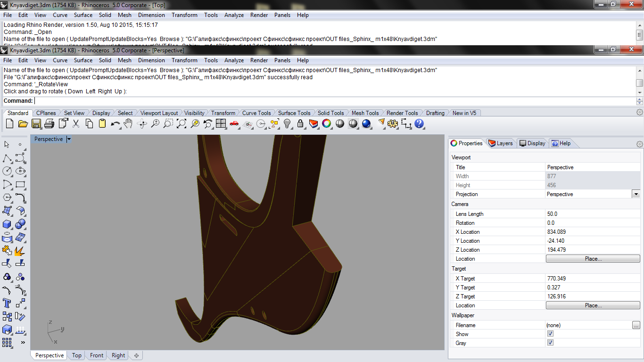The width and height of the screenshot is (644, 362).
Task: Click the Explode icon in left sidebar
Action: (20, 250)
